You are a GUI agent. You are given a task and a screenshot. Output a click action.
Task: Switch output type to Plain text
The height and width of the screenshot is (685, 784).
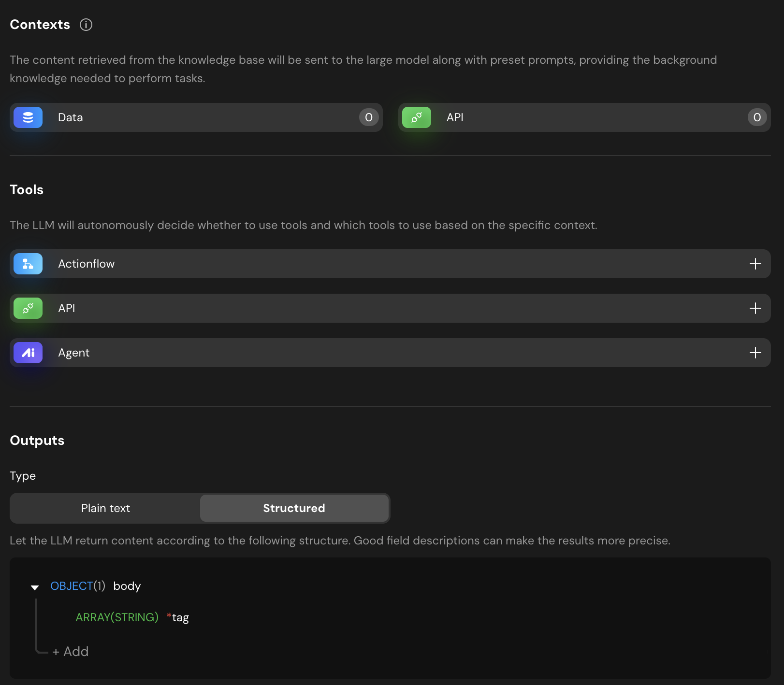[105, 508]
